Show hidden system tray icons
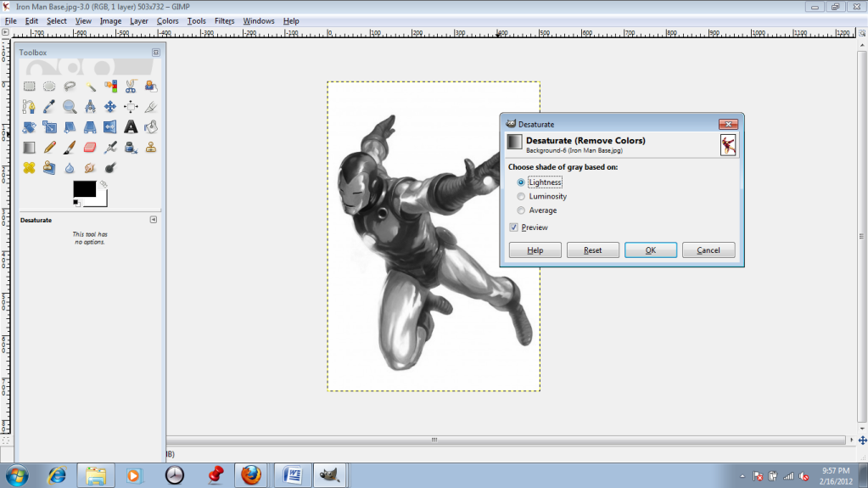The image size is (868, 488). [742, 476]
